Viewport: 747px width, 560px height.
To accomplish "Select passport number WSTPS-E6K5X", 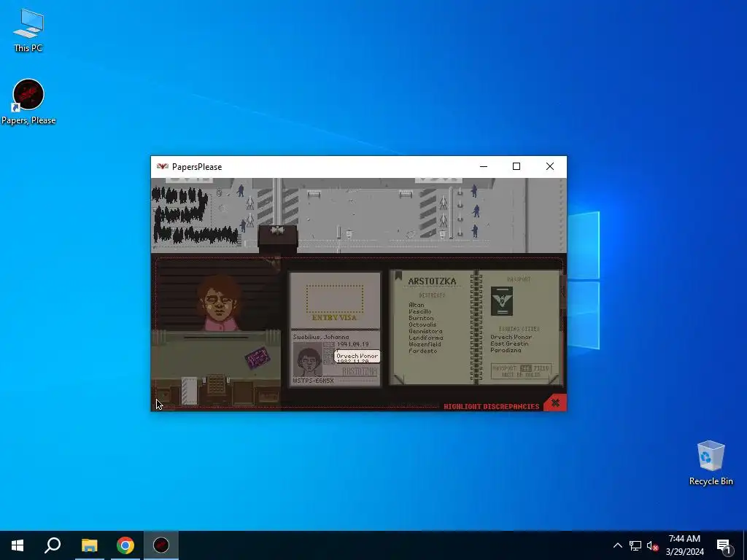I will 313,381.
